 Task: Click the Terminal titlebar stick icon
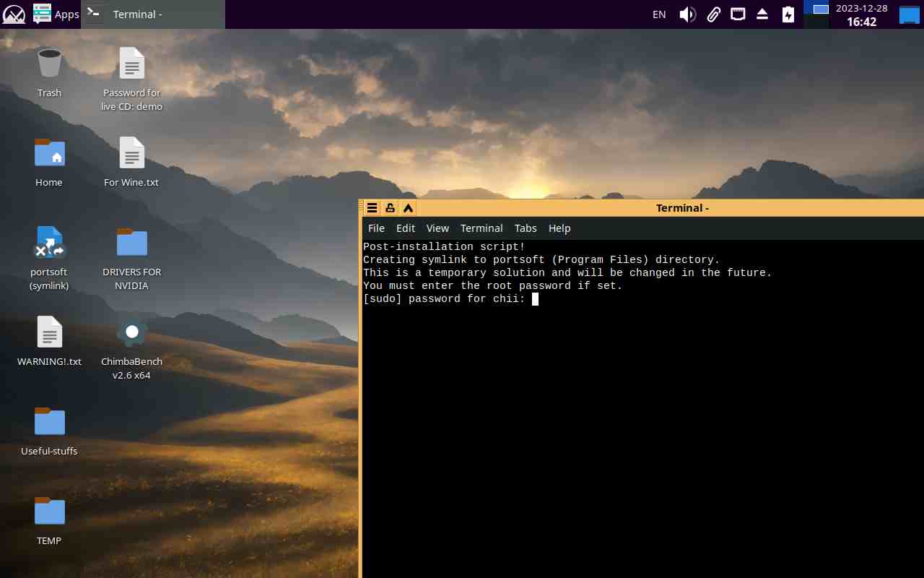click(390, 208)
